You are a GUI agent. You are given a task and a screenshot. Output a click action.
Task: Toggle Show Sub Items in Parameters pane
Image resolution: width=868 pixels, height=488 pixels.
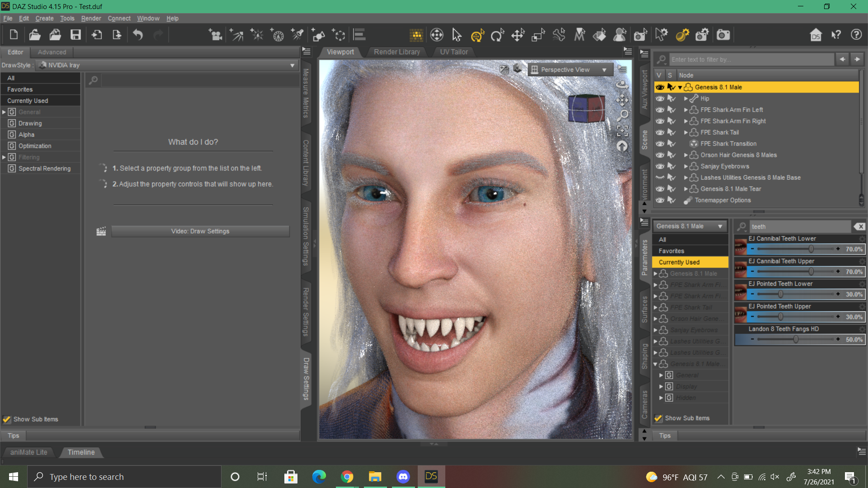658,418
